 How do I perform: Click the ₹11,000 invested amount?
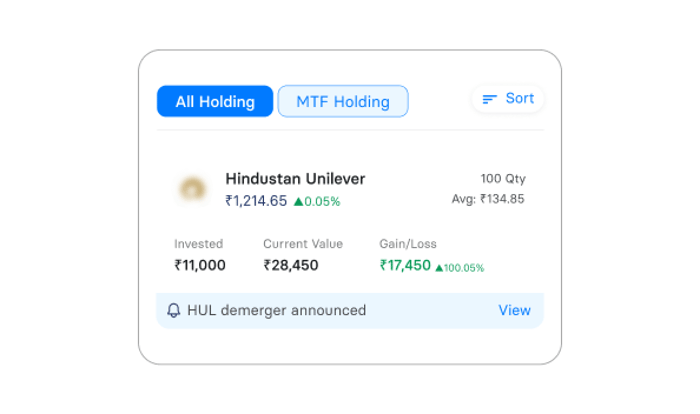pos(200,265)
